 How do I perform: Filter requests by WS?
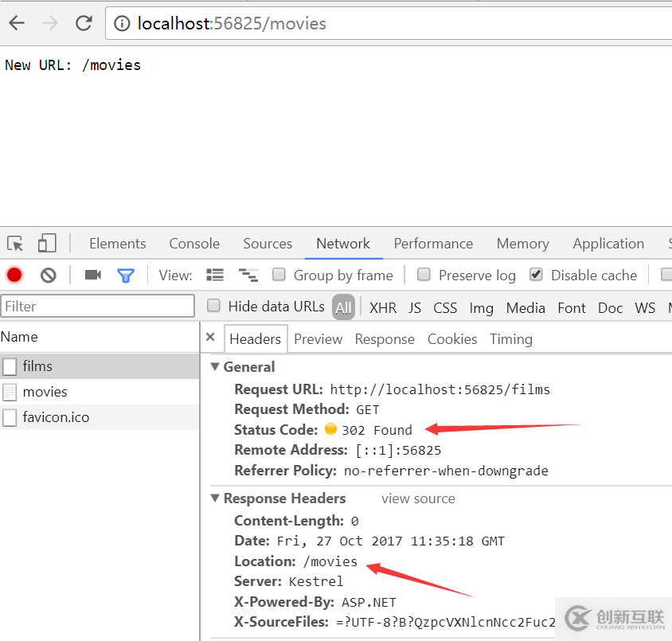pos(645,307)
